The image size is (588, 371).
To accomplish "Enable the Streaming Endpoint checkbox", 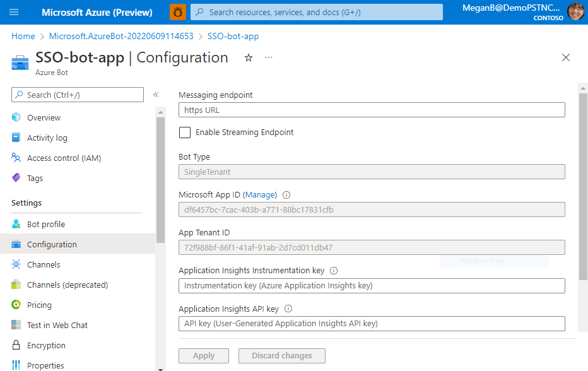I will tap(185, 132).
